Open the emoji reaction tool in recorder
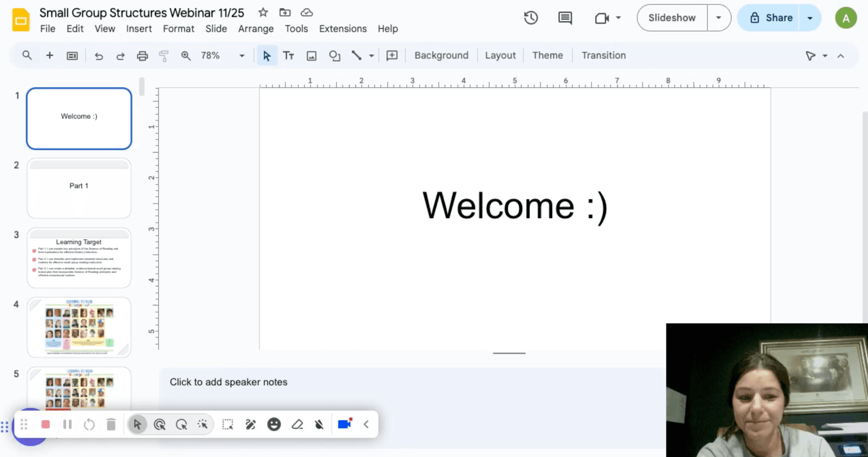The height and width of the screenshot is (457, 868). (x=274, y=424)
